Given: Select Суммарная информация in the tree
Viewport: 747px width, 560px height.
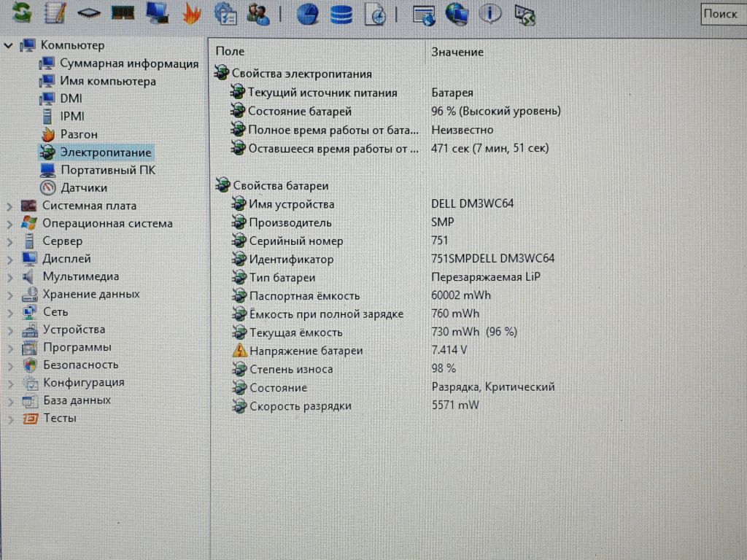Looking at the screenshot, I should (129, 63).
